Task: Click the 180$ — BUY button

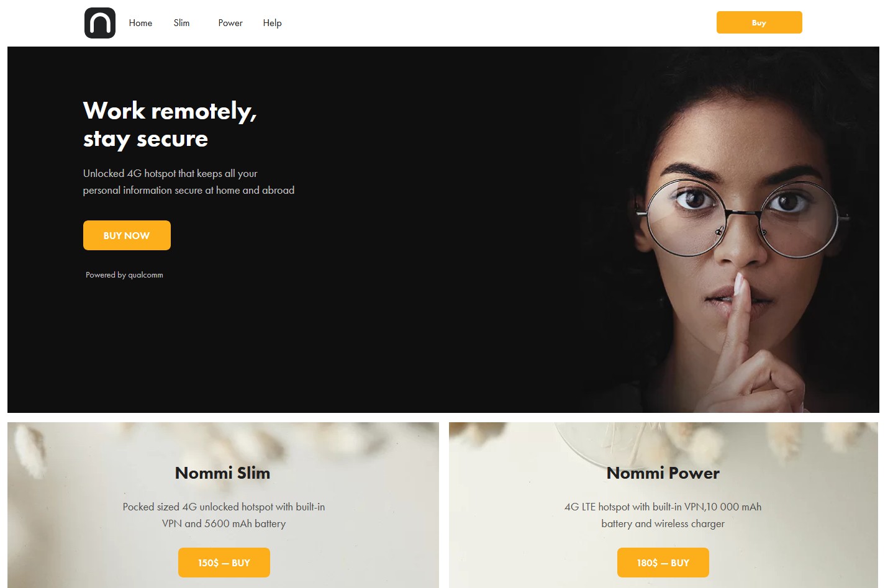Action: (x=663, y=563)
